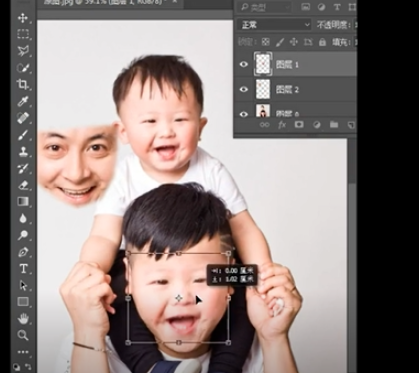Toggle lock all padlock icon
The width and height of the screenshot is (419, 373).
point(322,42)
